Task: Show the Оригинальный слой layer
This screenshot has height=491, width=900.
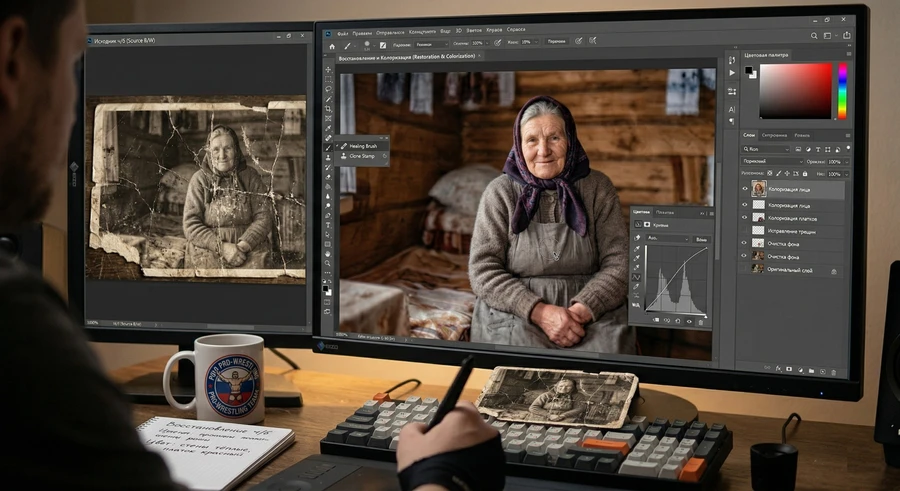Action: tap(744, 268)
